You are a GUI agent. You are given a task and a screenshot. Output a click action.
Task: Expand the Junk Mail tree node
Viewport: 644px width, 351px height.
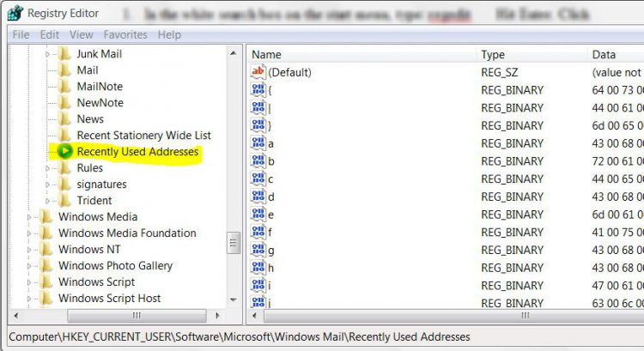[47, 54]
